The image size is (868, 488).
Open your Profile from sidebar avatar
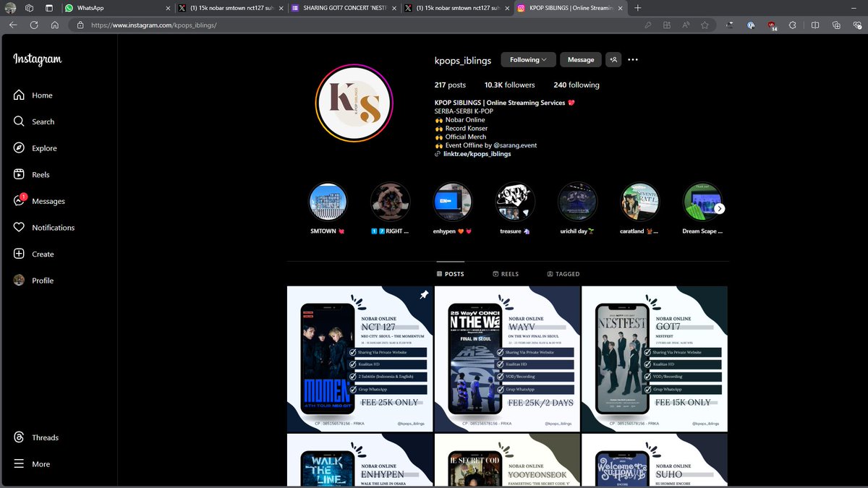click(33, 281)
